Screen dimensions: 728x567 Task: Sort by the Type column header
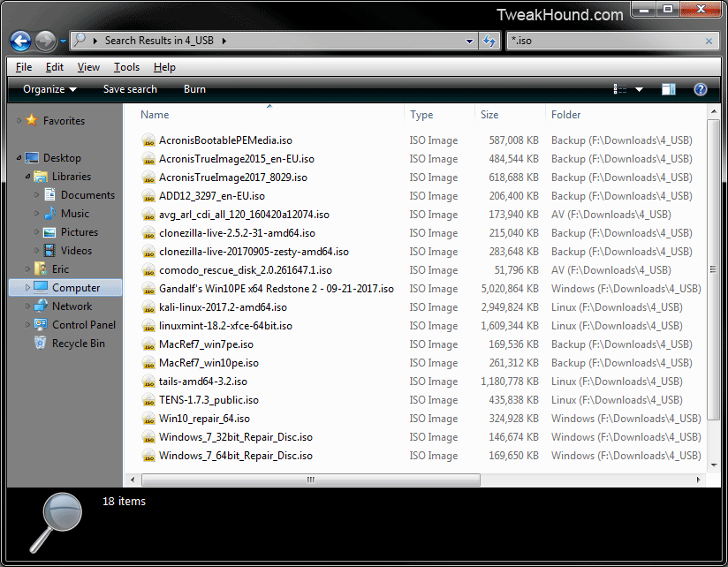click(x=421, y=115)
